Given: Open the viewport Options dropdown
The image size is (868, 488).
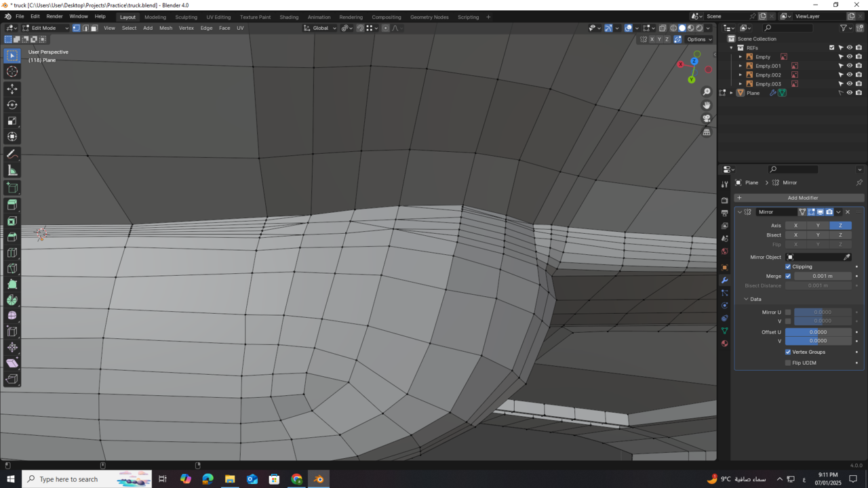Looking at the screenshot, I should click(x=699, y=39).
